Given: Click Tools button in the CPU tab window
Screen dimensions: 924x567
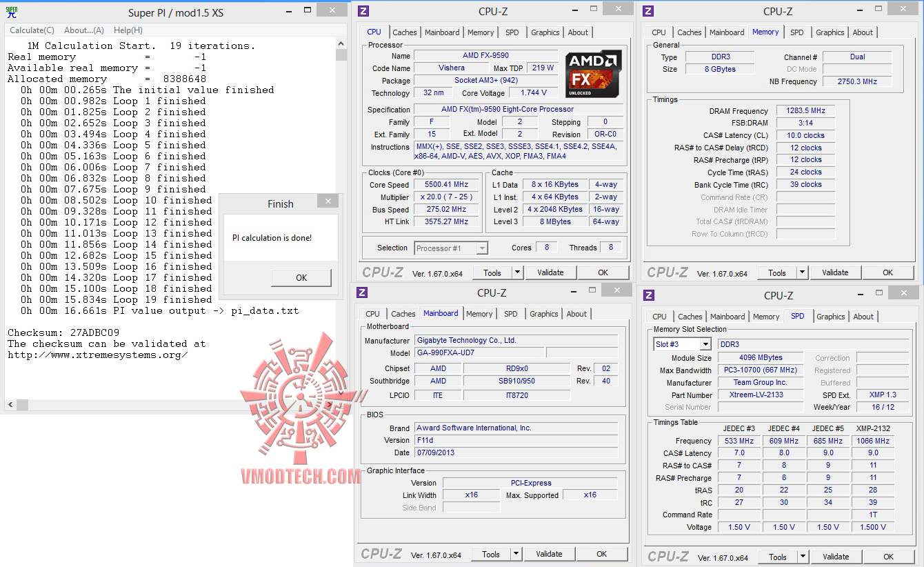Looking at the screenshot, I should (x=492, y=272).
